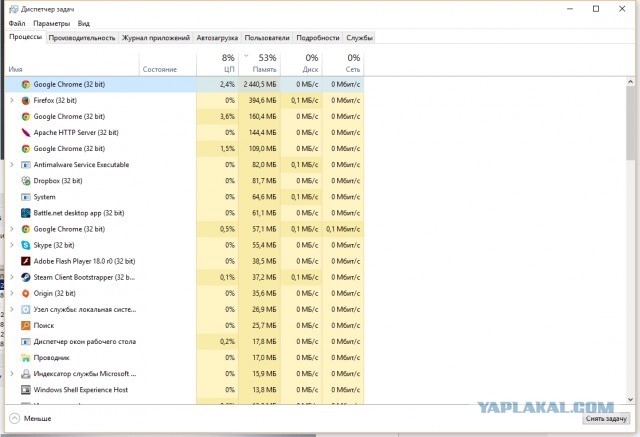Sort by the Имя column header

pyautogui.click(x=72, y=64)
